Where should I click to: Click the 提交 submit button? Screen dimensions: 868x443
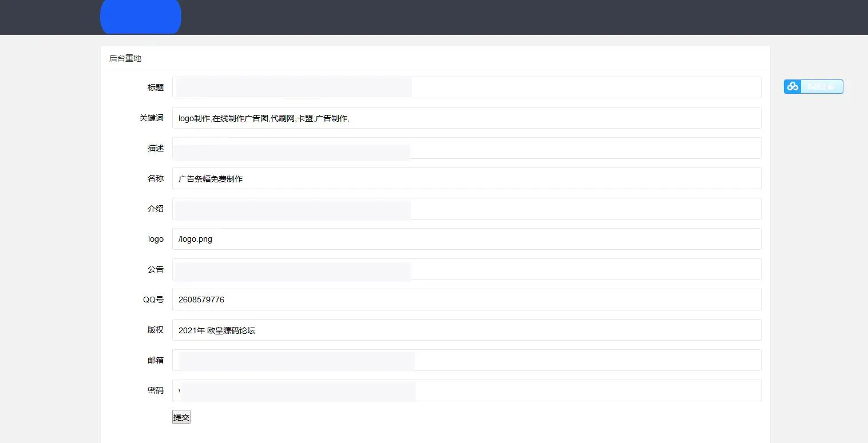(x=181, y=417)
